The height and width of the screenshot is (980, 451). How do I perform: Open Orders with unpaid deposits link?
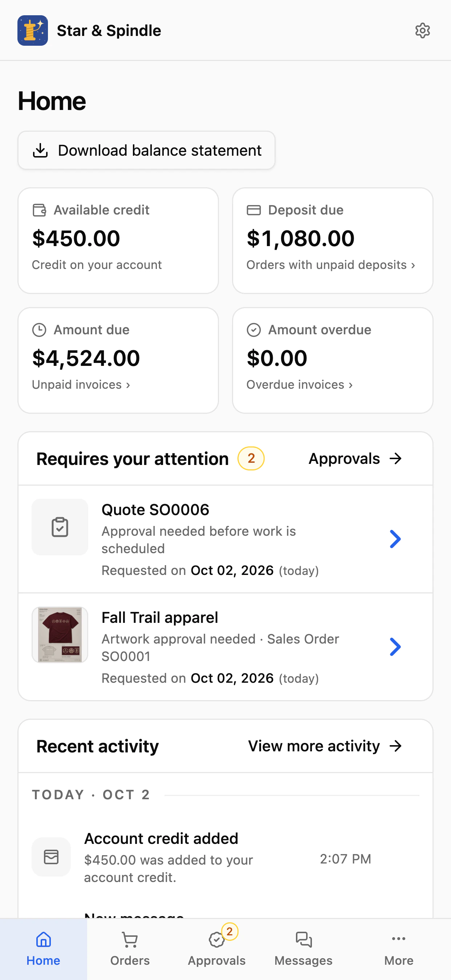pos(331,265)
